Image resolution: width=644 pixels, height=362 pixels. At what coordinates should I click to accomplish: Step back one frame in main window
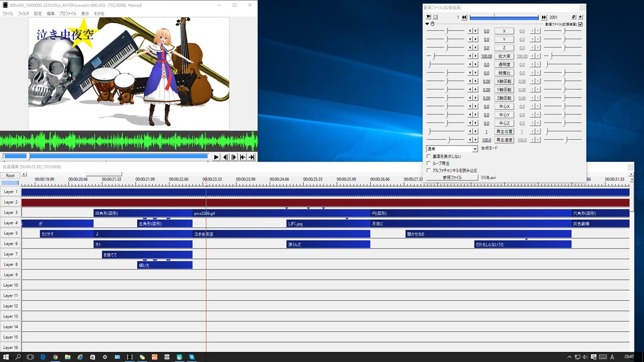pos(225,157)
